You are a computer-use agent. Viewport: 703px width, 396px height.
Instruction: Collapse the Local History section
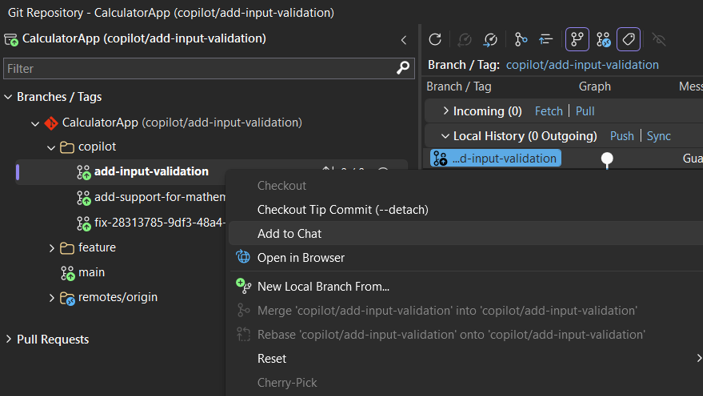pos(445,136)
